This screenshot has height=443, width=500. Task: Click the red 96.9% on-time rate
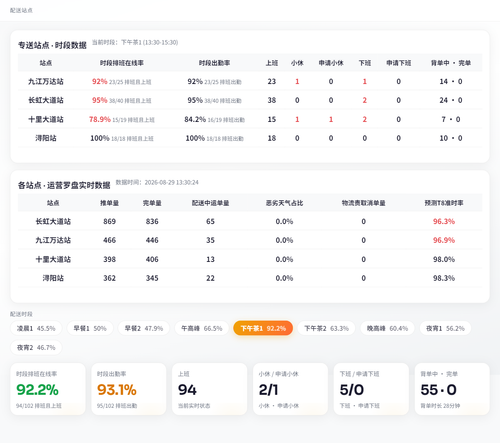[444, 240]
